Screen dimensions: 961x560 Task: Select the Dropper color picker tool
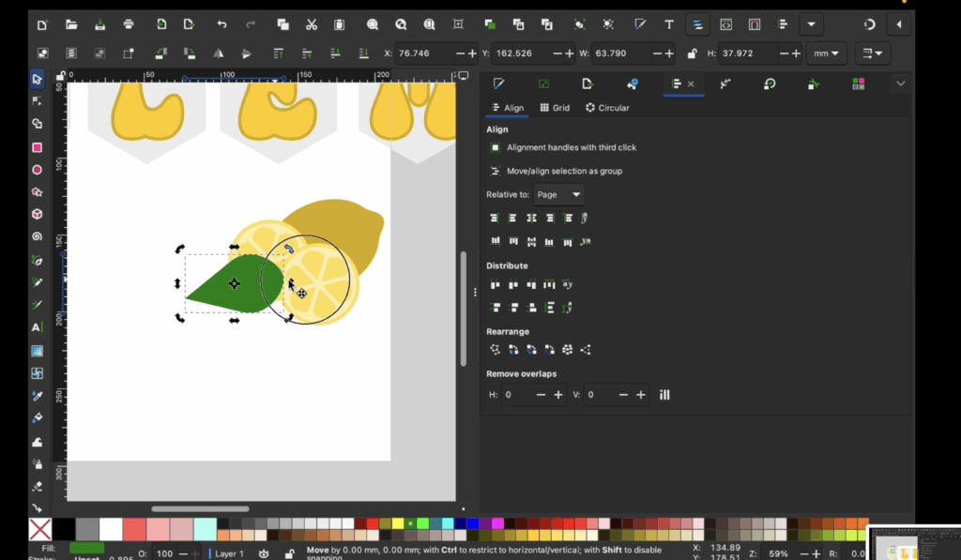(x=37, y=396)
